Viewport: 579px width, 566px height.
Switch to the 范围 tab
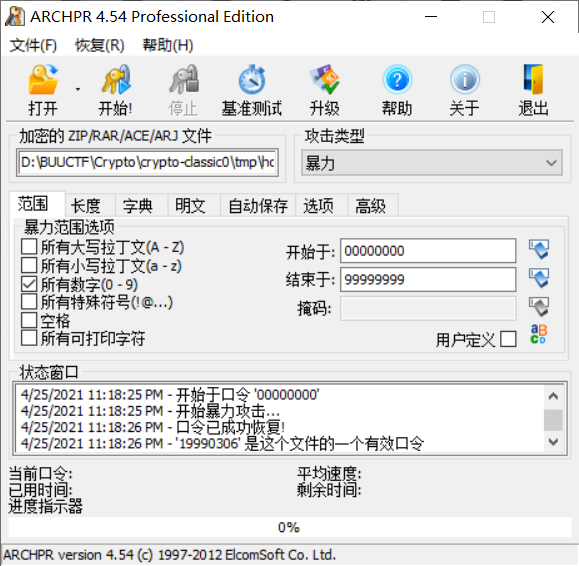(37, 204)
